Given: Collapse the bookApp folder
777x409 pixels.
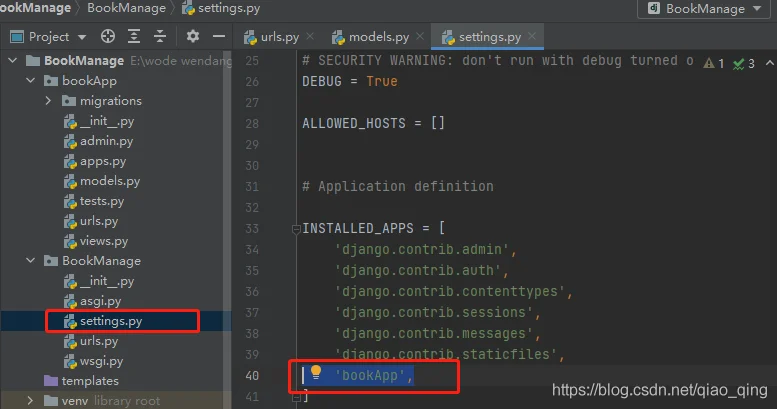Looking at the screenshot, I should pos(31,80).
